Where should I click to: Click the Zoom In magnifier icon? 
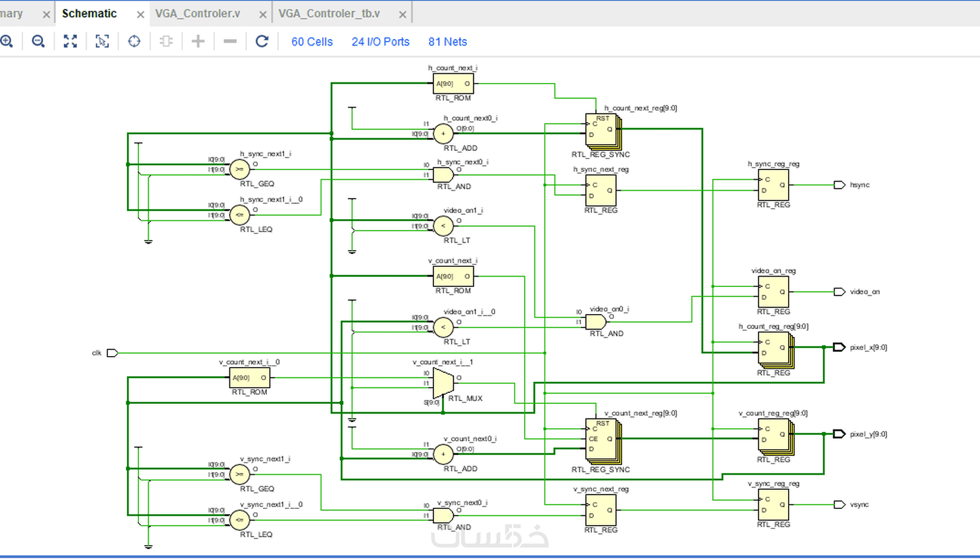[6, 41]
